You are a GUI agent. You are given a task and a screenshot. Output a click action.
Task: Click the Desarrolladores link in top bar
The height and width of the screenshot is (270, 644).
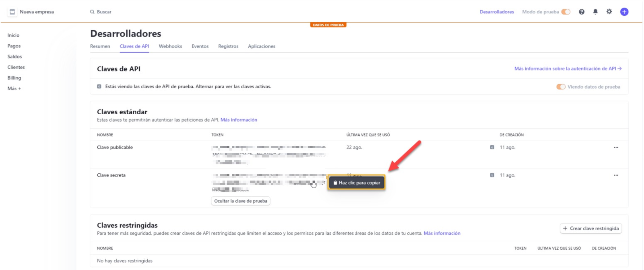pyautogui.click(x=497, y=12)
